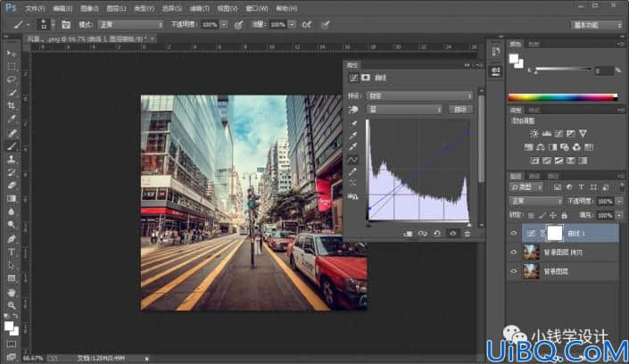Select the Brush tool in toolbox
This screenshot has height=364, width=629.
12,146
